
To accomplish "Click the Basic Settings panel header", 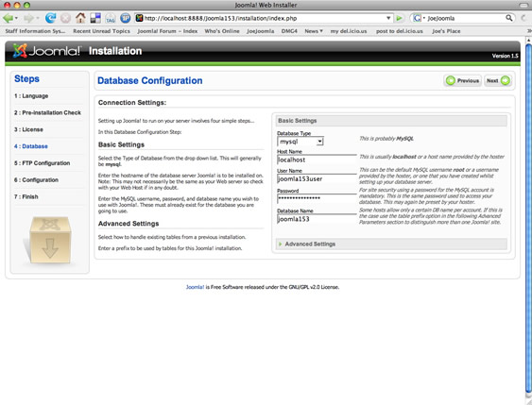I will [x=391, y=121].
